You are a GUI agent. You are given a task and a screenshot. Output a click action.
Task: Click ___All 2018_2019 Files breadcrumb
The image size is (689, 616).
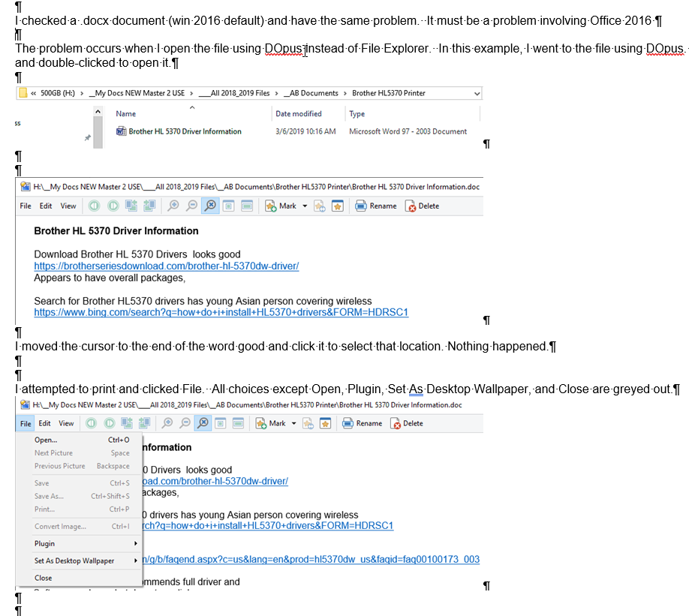233,93
